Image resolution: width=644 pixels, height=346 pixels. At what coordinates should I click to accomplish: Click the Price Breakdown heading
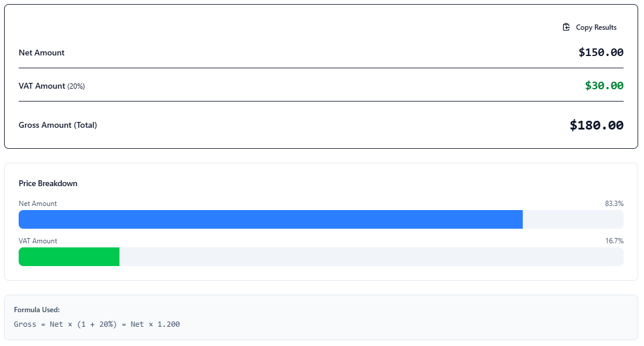click(48, 183)
